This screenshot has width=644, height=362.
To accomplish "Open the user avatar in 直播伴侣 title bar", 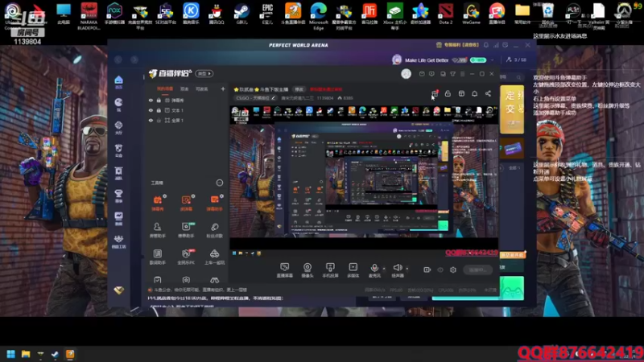I will pyautogui.click(x=406, y=74).
